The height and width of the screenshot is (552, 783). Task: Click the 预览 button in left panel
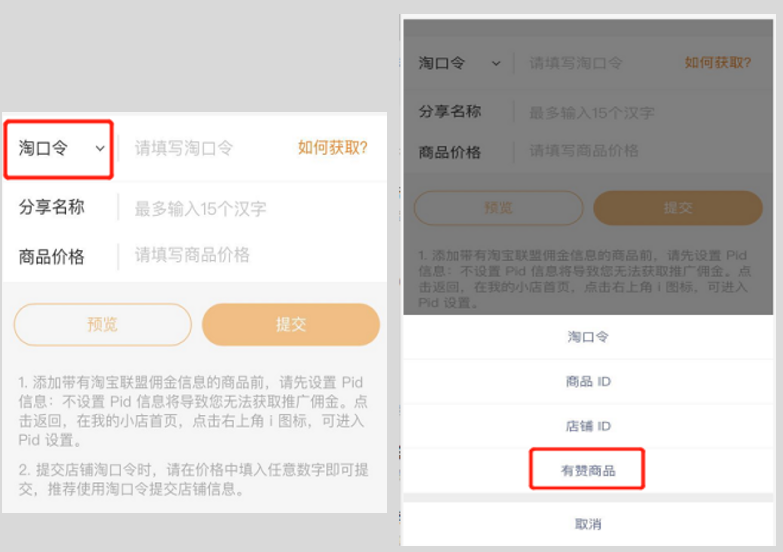pos(102,325)
